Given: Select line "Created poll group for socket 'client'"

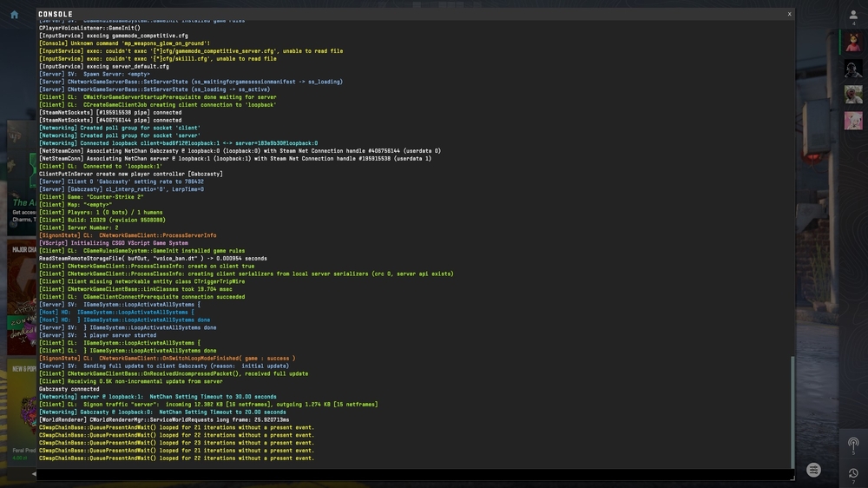Looking at the screenshot, I should click(x=120, y=128).
